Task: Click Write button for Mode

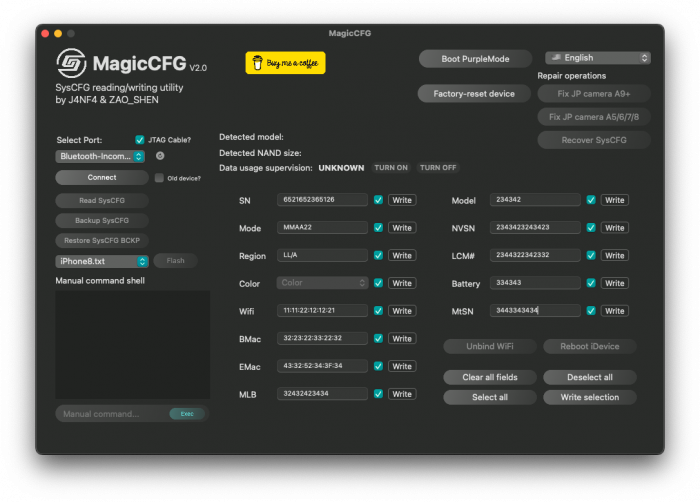Action: click(x=402, y=228)
